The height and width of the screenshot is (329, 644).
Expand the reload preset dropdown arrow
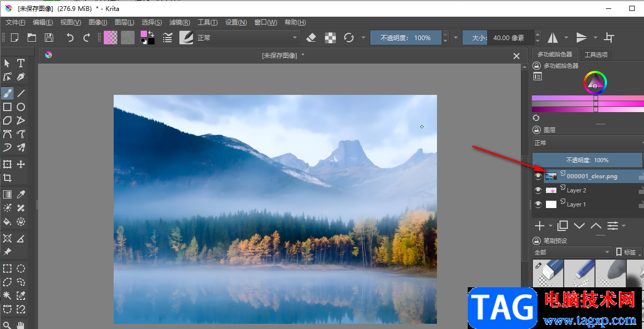click(363, 38)
